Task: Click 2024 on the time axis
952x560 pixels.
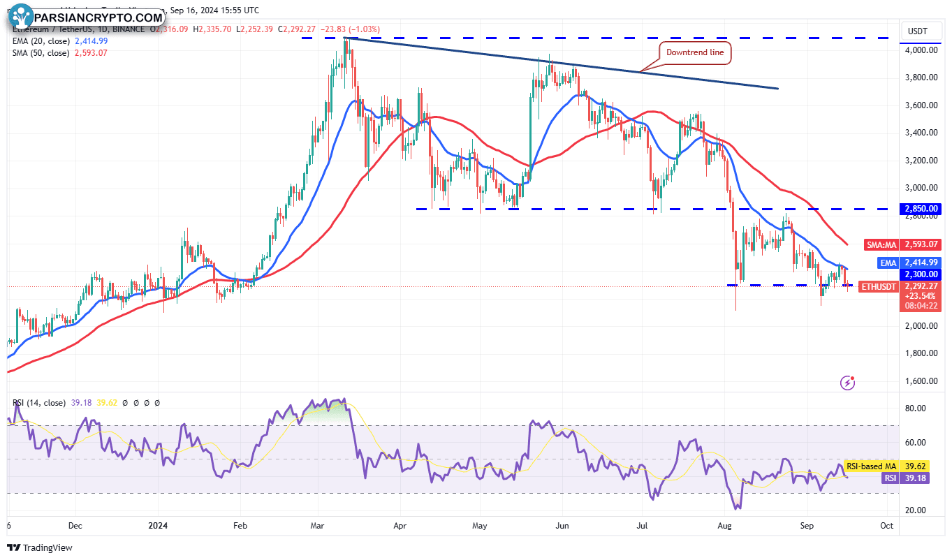Action: tap(158, 525)
